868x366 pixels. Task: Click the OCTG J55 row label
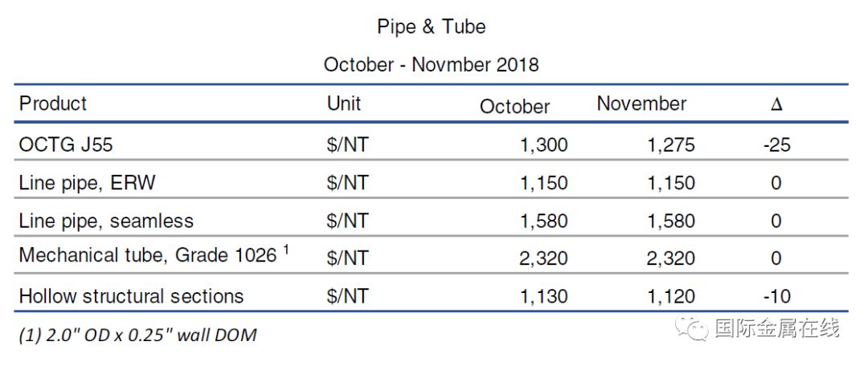pyautogui.click(x=66, y=144)
